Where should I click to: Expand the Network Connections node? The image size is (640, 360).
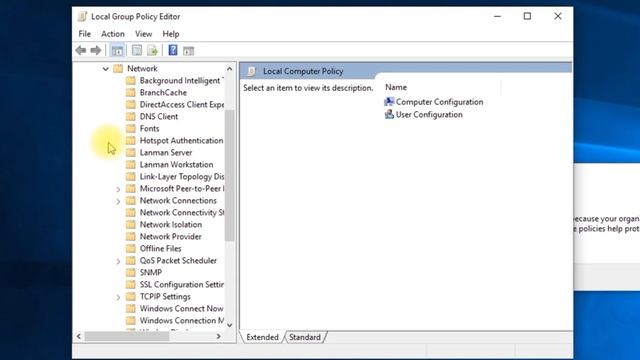click(118, 201)
